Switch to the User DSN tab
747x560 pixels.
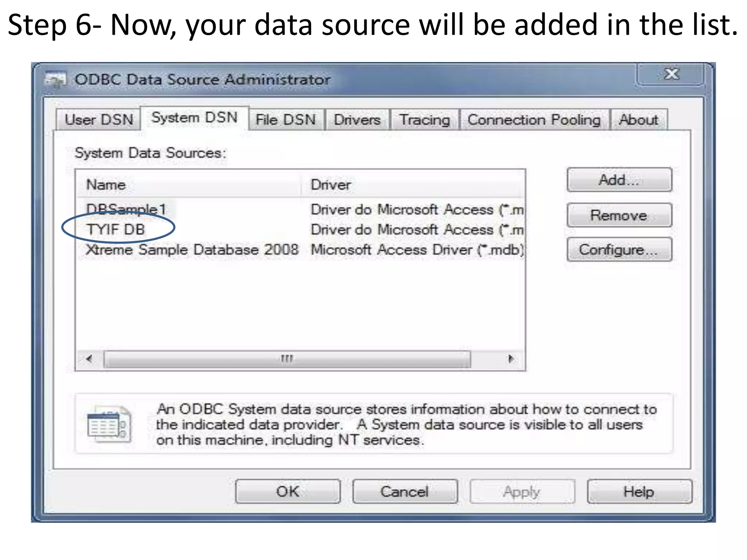[x=98, y=120]
